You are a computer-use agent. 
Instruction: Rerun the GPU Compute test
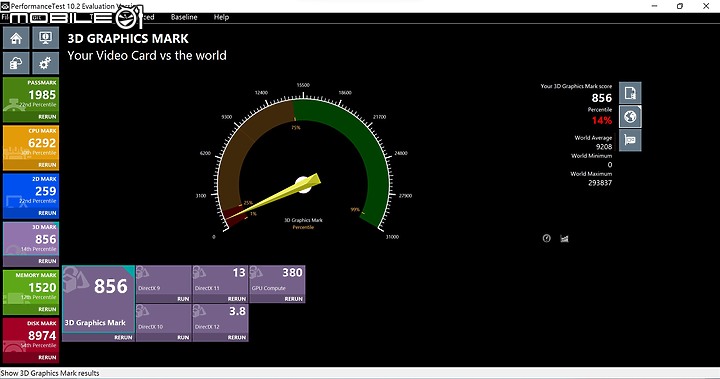click(x=293, y=299)
